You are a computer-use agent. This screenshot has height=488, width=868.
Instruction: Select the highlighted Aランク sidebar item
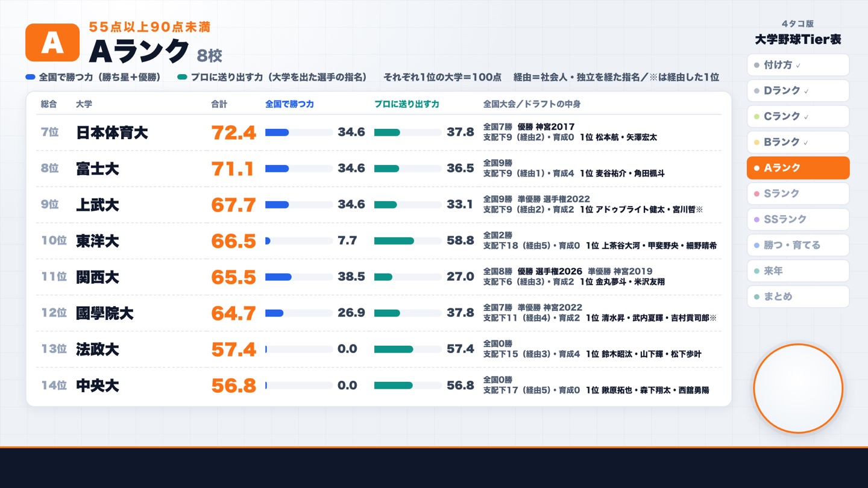(x=797, y=168)
